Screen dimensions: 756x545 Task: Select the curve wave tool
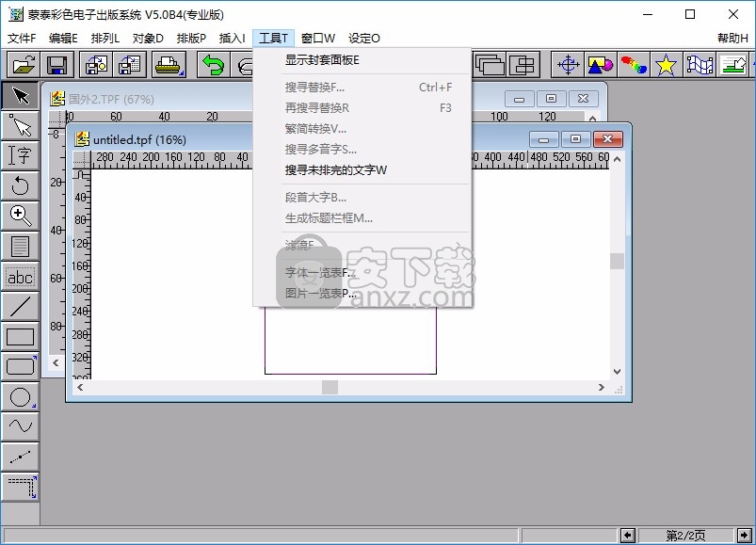21,426
